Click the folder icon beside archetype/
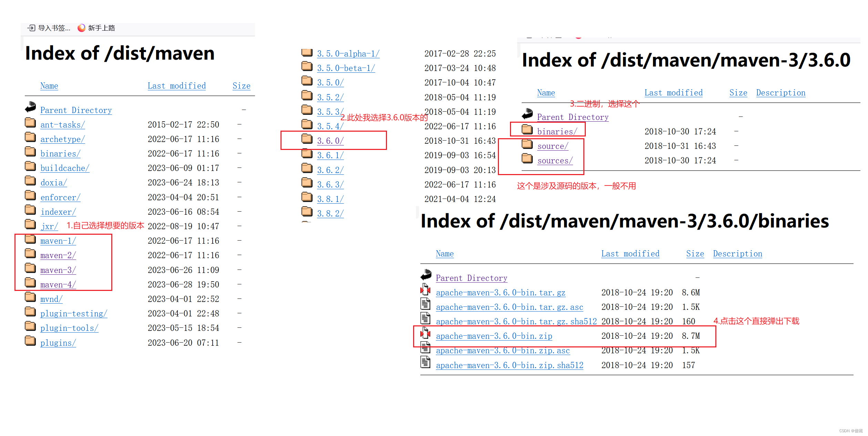 click(x=30, y=137)
